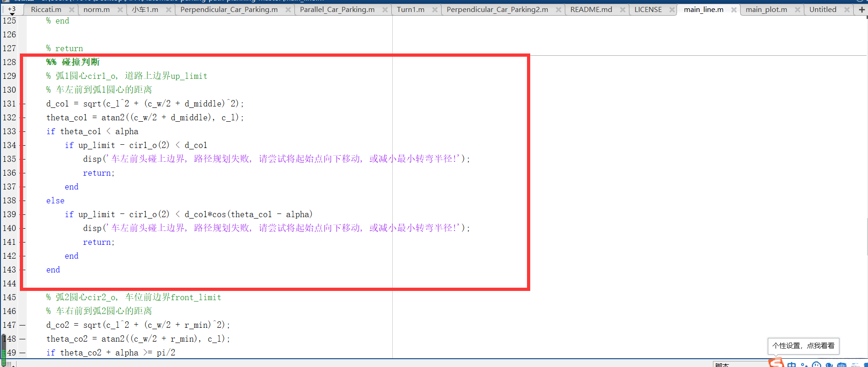
Task: Click 'if theta_co2 + alpha >= pi/2' line
Action: coord(111,353)
